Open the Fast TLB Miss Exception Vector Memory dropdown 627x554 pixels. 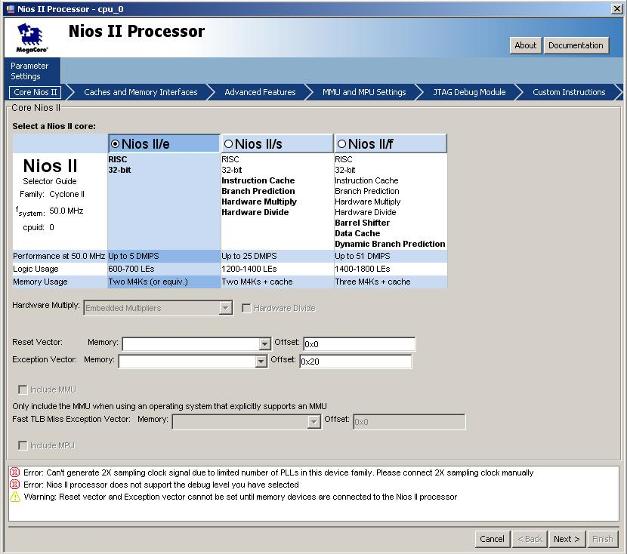click(x=314, y=422)
